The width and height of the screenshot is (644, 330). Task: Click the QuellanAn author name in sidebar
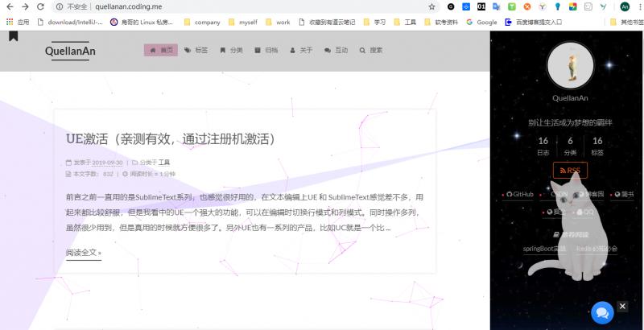pyautogui.click(x=570, y=98)
